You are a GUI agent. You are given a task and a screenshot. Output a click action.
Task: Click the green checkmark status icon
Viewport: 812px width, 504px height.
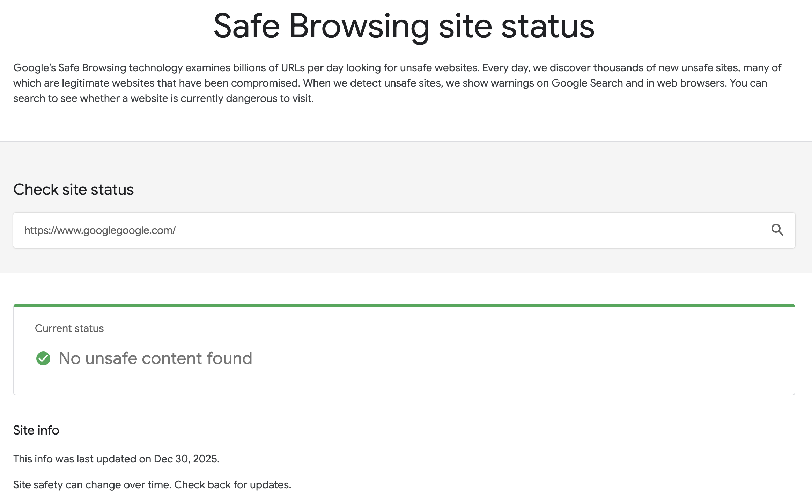tap(43, 358)
